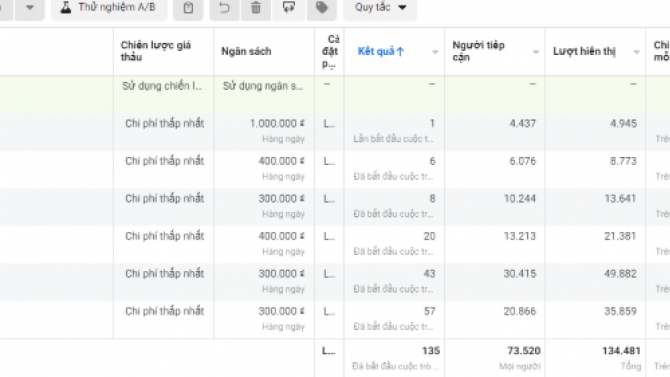Expand the arrow dropdown left of Thử nghiệm A/B
The image size is (670, 377).
[x=30, y=8]
